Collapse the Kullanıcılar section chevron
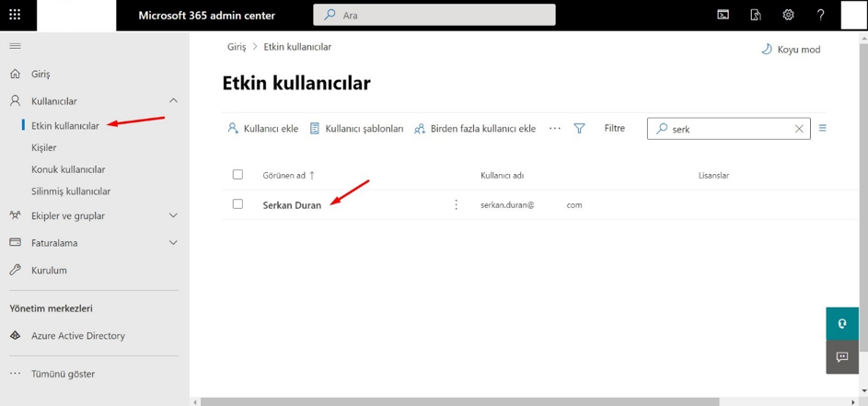This screenshot has width=868, height=406. pyautogui.click(x=173, y=100)
